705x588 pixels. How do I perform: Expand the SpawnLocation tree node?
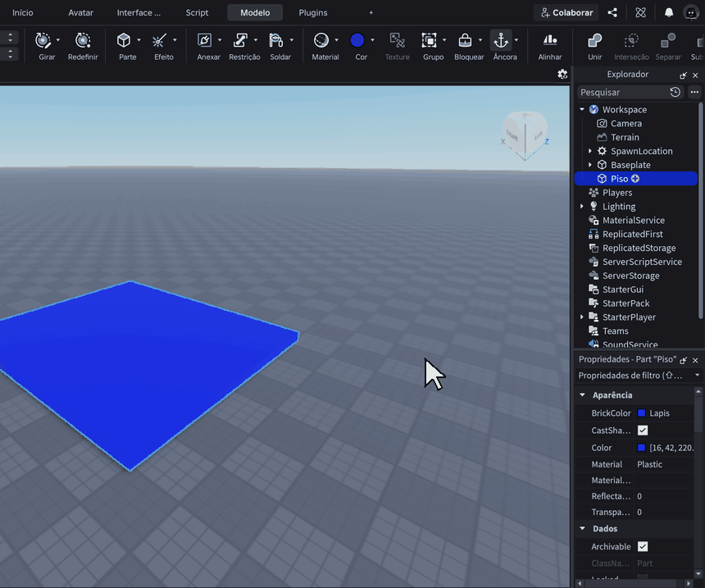590,151
